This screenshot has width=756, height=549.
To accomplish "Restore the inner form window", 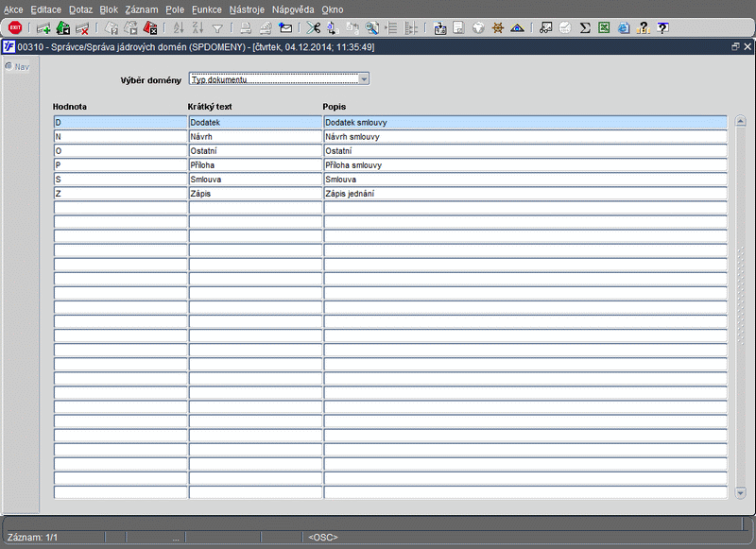I will (735, 46).
